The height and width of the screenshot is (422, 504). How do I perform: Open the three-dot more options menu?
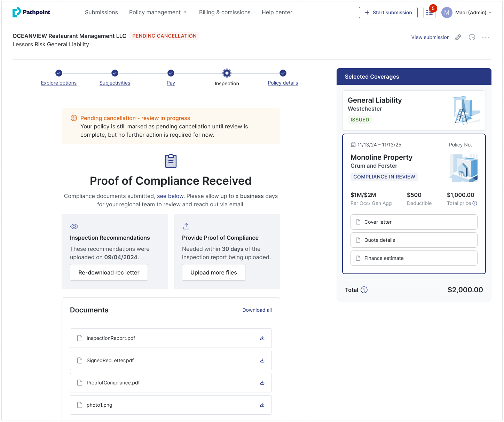(x=486, y=37)
